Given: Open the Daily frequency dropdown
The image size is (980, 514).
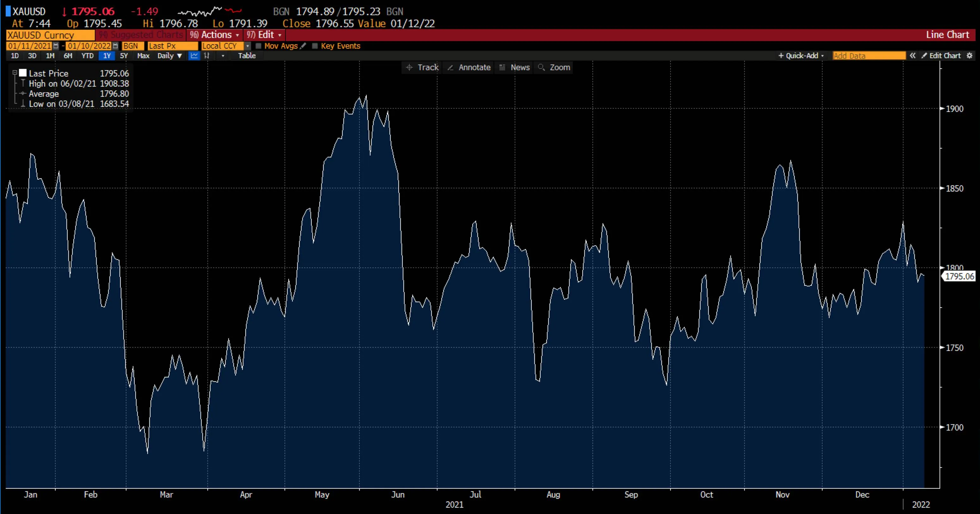Looking at the screenshot, I should pyautogui.click(x=169, y=56).
